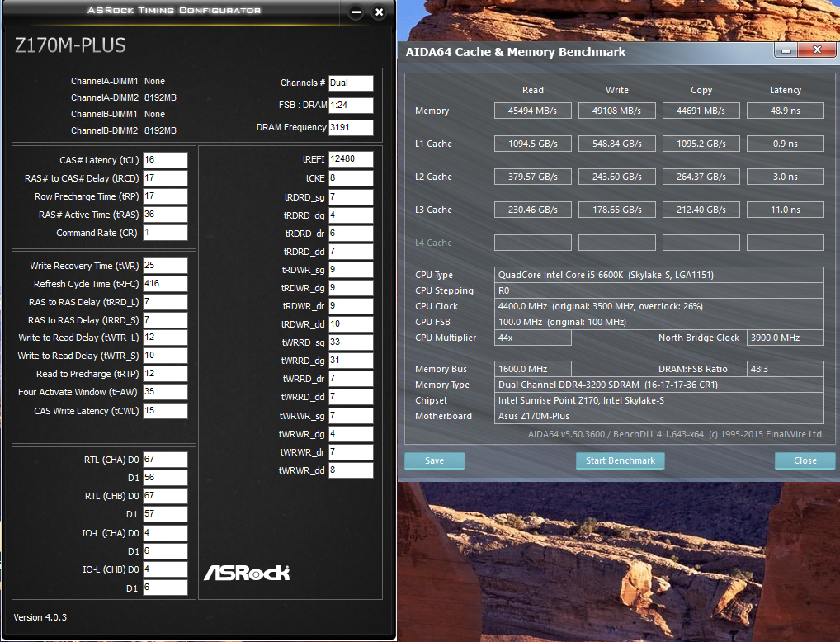Edit the tWRRD_dr value

pyautogui.click(x=351, y=379)
